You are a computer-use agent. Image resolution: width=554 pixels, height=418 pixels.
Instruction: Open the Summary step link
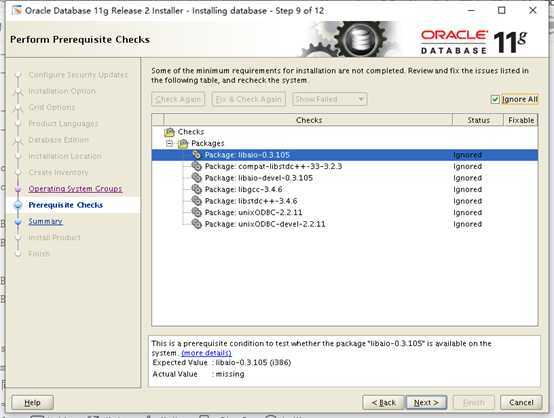click(46, 221)
